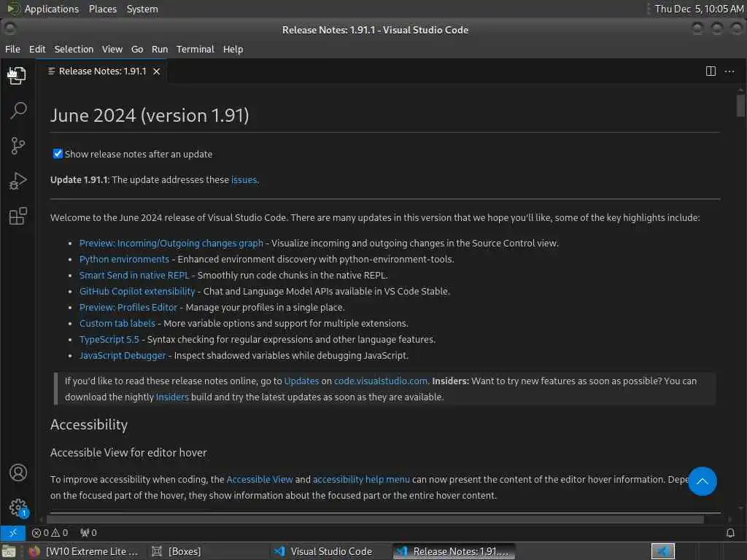This screenshot has width=747, height=560.
Task: Open errors and warnings count in status bar
Action: coord(50,532)
